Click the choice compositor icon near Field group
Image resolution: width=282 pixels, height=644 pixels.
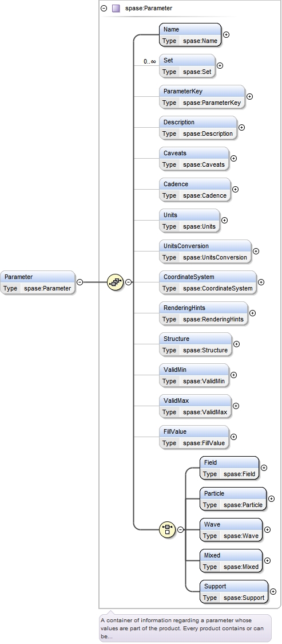click(167, 529)
